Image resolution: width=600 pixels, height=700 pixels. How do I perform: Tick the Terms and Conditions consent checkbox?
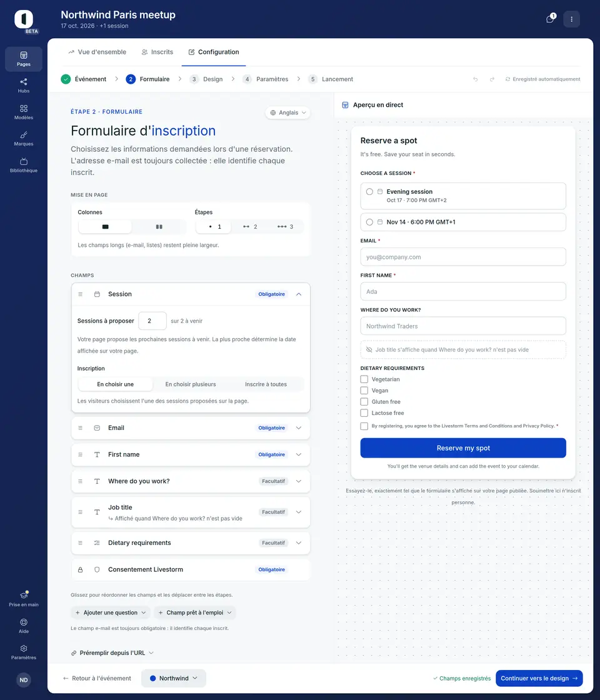pos(364,426)
